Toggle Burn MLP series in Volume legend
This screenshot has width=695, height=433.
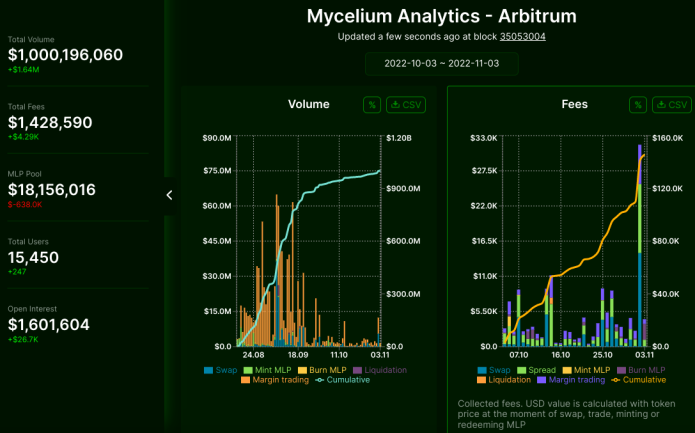322,370
